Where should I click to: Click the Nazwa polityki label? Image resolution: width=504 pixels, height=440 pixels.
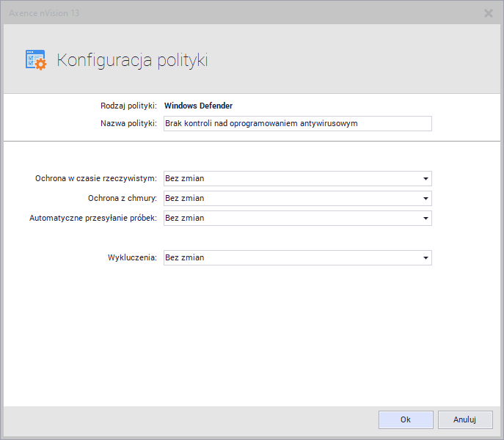coord(128,123)
